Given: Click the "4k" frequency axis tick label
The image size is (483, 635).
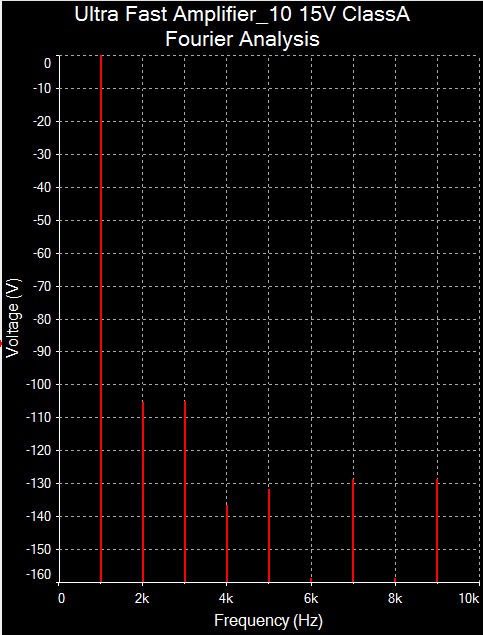Looking at the screenshot, I should point(227,599).
